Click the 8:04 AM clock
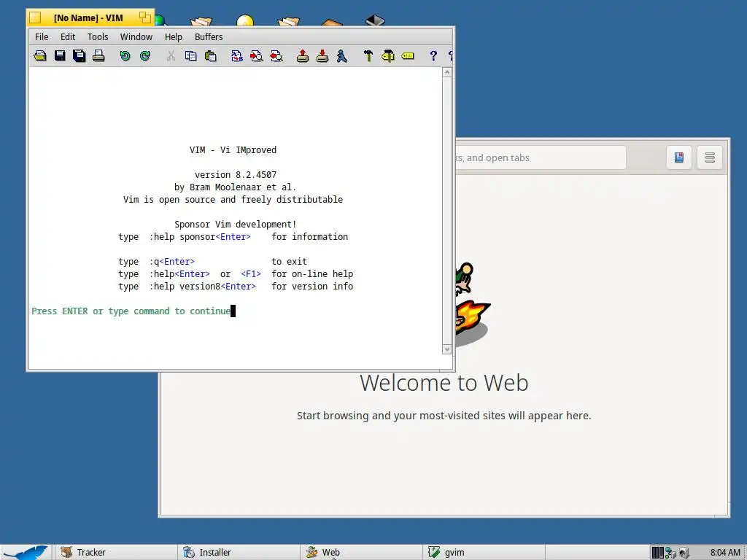This screenshot has height=560, width=747. pos(725,553)
